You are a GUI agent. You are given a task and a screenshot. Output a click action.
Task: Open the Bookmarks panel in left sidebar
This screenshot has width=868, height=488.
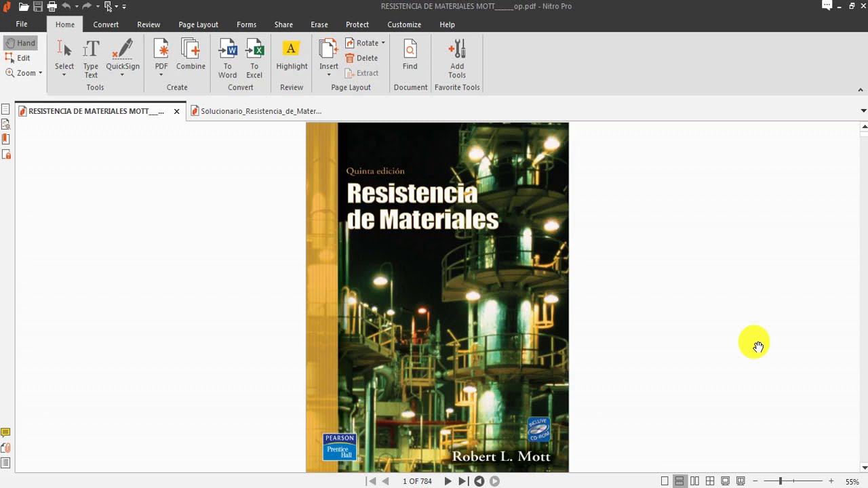point(5,139)
